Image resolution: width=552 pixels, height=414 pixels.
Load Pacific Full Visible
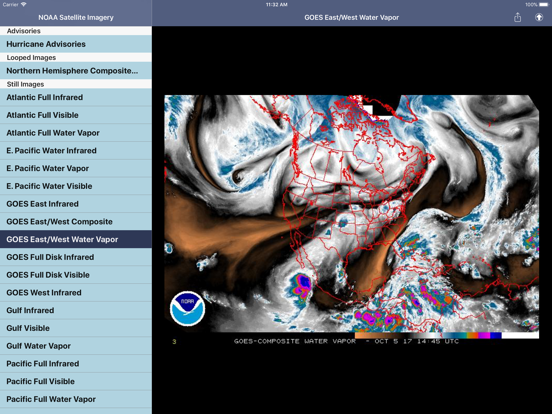[x=76, y=381]
